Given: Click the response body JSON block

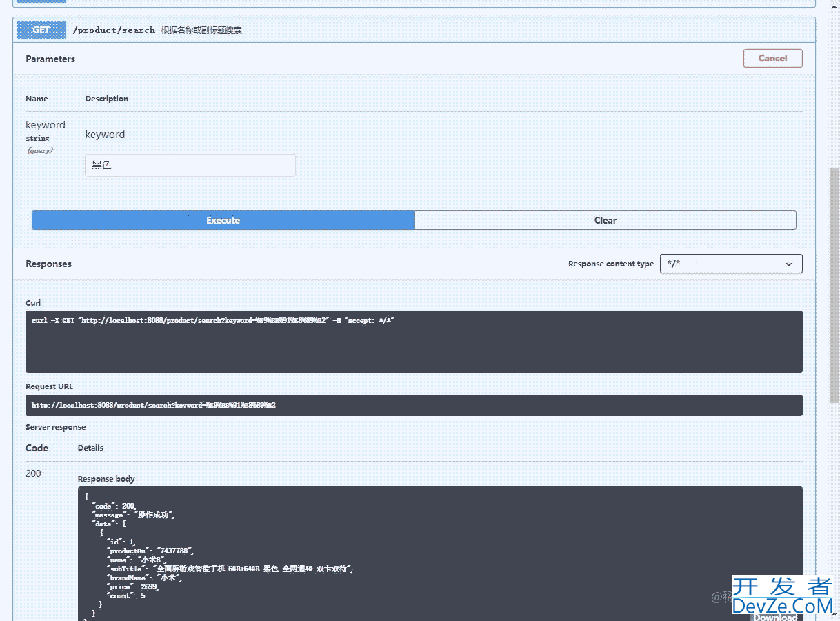Looking at the screenshot, I should pos(440,553).
